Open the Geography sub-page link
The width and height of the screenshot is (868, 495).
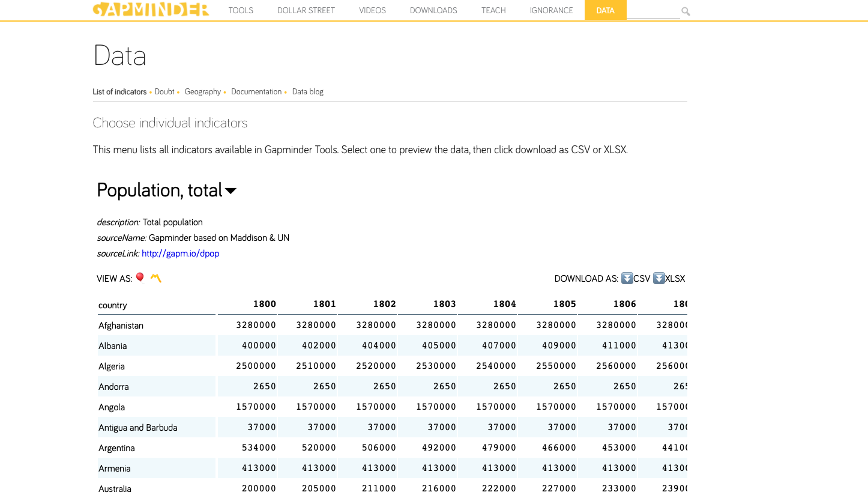[203, 92]
